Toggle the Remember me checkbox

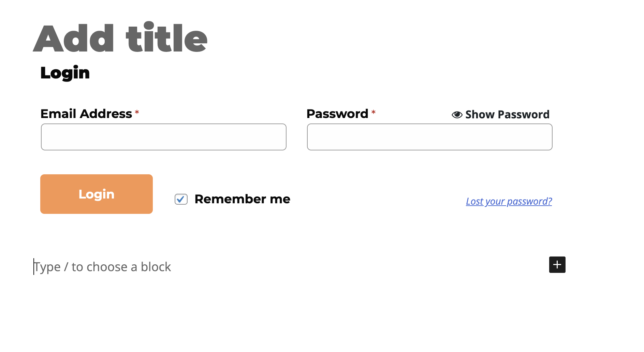181,199
